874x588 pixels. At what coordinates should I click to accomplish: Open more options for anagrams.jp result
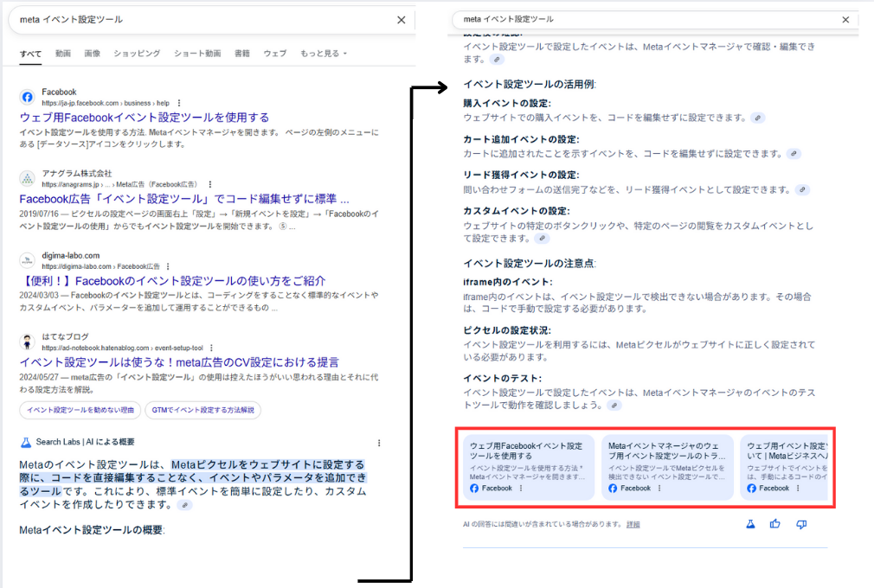(210, 184)
